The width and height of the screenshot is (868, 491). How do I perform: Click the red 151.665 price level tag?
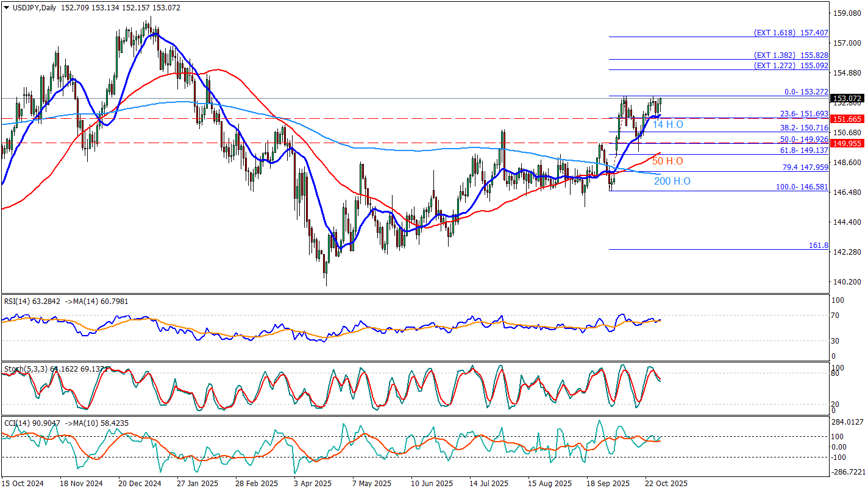click(x=847, y=119)
